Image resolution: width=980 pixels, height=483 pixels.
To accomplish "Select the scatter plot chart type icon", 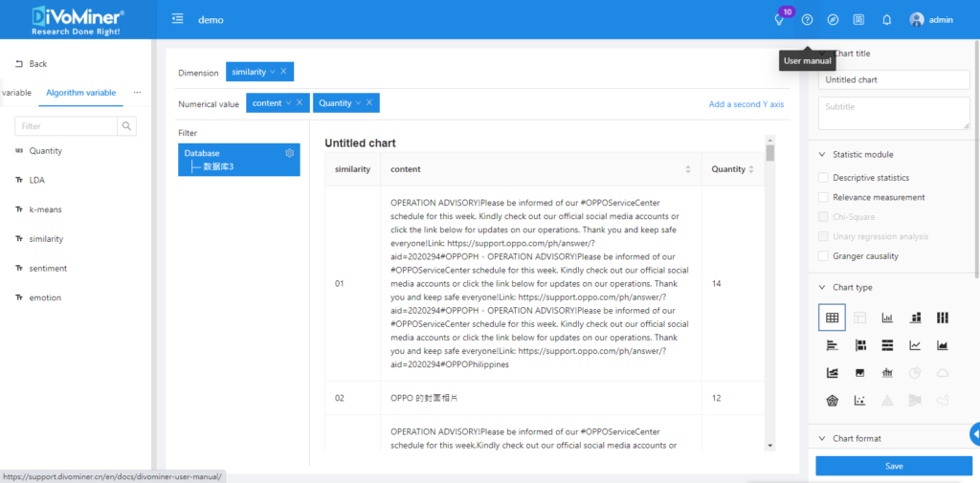I will click(859, 400).
